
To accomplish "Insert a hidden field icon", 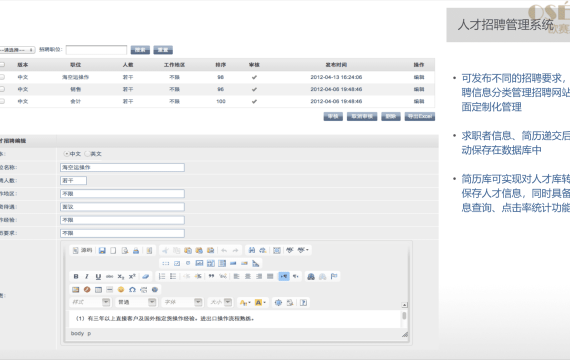I will [256, 263].
